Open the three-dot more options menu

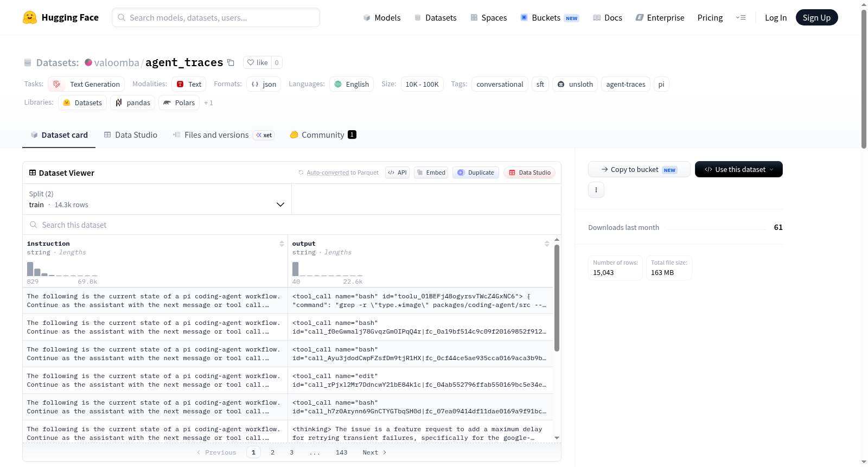(596, 190)
